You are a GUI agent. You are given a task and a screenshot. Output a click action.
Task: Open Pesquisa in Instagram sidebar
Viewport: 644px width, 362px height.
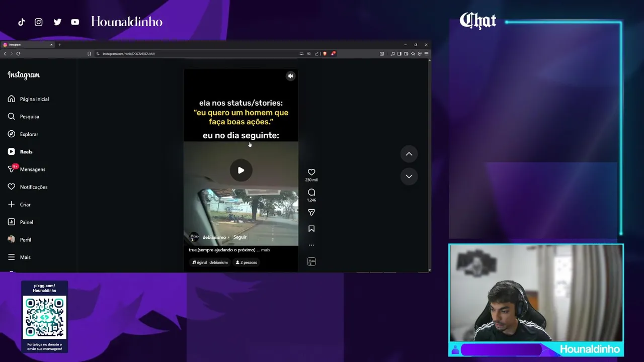click(x=23, y=117)
